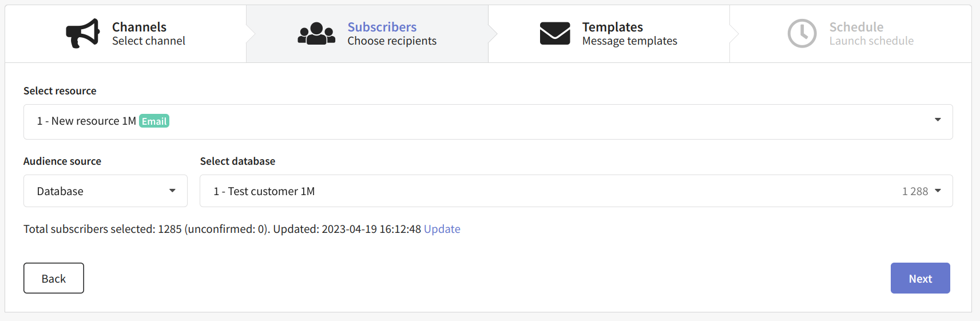Click the Schedule clock icon
This screenshot has width=980, height=321.
(802, 33)
